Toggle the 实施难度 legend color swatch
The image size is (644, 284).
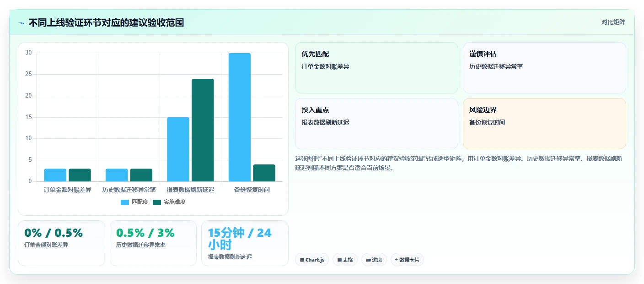tap(157, 202)
